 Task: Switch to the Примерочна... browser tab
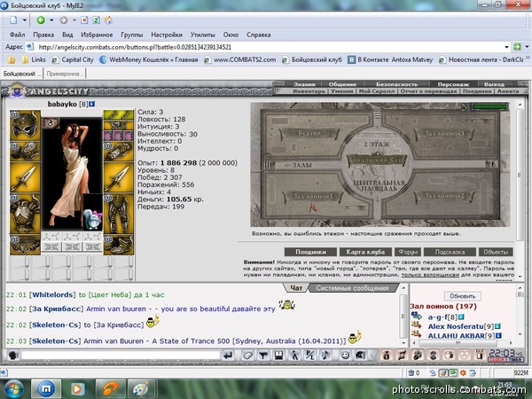[65, 74]
